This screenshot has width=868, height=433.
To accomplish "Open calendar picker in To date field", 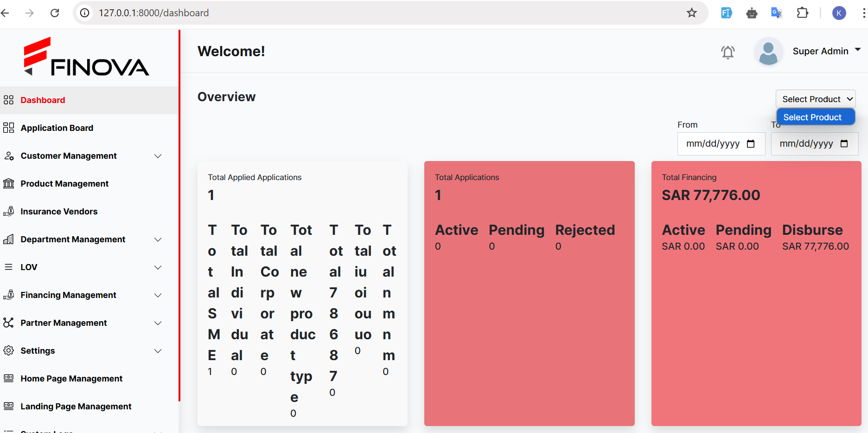I will pyautogui.click(x=844, y=144).
